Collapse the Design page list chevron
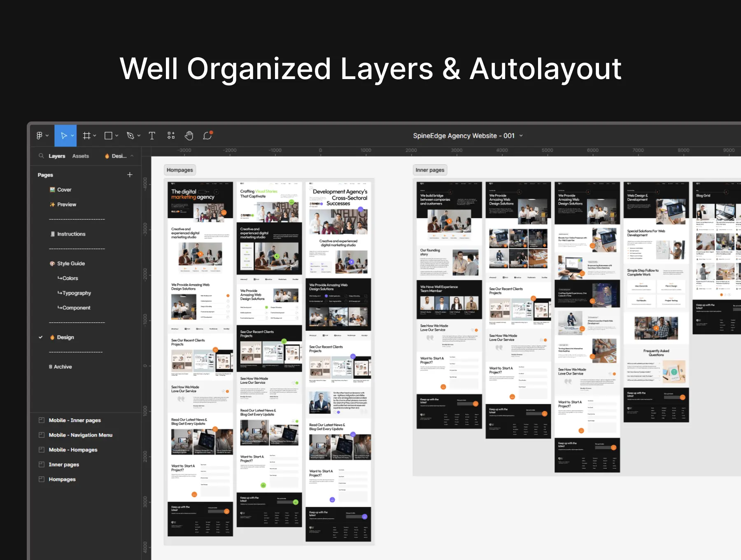 pos(132,156)
